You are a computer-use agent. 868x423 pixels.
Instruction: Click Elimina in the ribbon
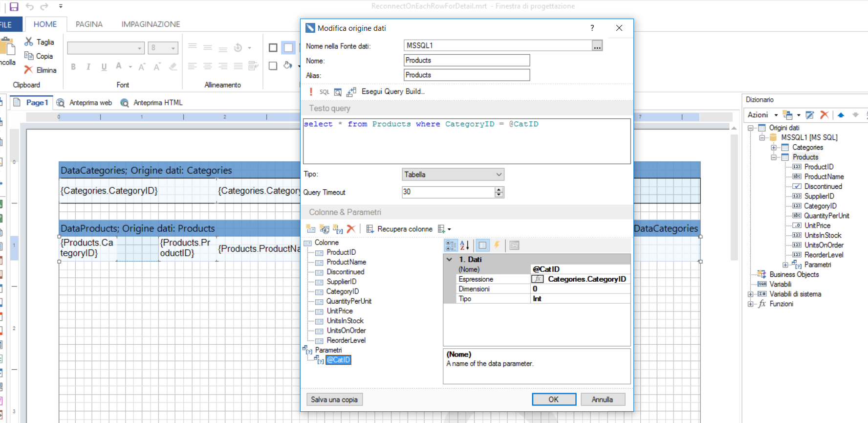tap(41, 70)
